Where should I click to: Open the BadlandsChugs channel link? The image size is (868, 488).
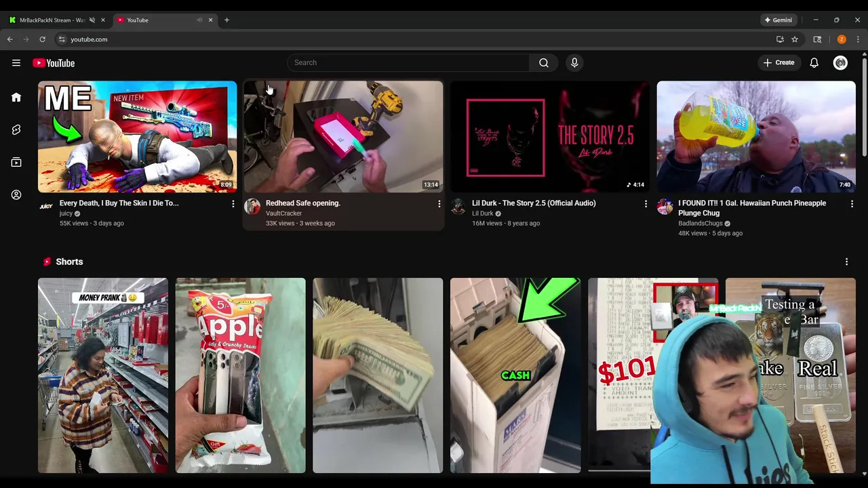tap(701, 224)
